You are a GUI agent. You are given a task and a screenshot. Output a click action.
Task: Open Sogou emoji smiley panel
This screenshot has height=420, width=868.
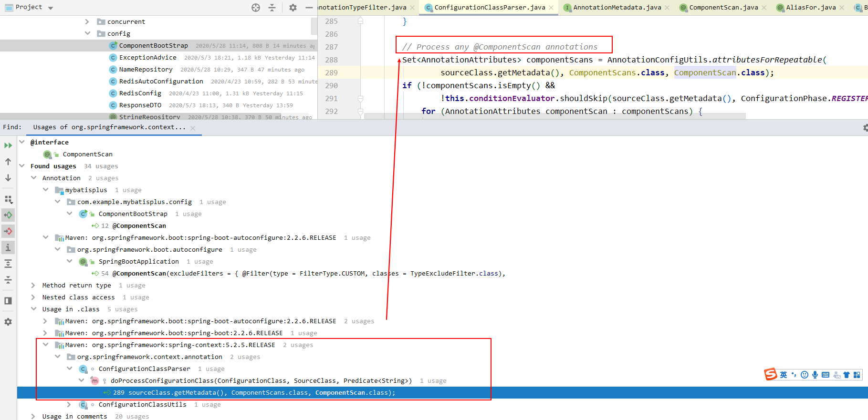click(x=805, y=375)
